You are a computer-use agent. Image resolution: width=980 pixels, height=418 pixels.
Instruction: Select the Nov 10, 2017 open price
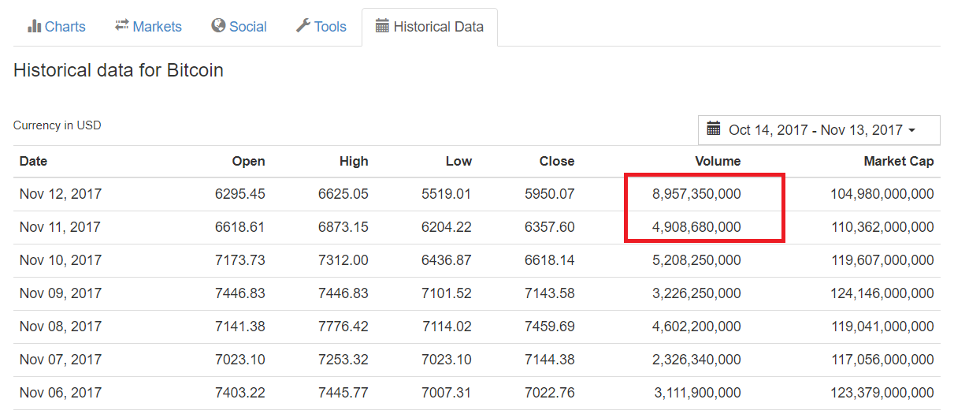(239, 260)
